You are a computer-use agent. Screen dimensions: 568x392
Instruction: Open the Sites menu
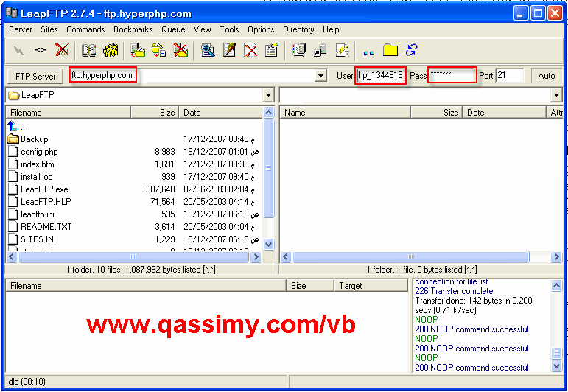coord(49,29)
